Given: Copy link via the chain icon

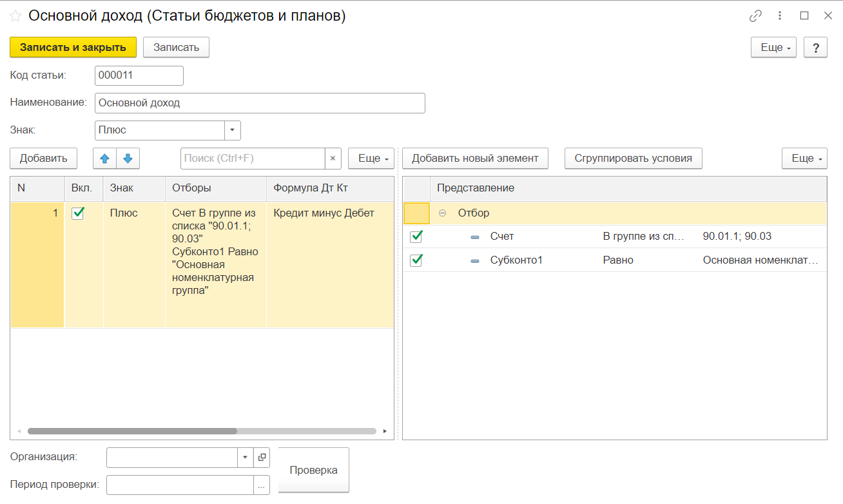Looking at the screenshot, I should 755,16.
